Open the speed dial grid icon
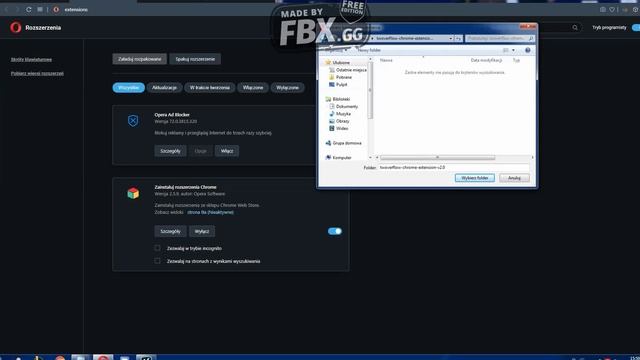This screenshot has height=360, width=640. coord(40,9)
